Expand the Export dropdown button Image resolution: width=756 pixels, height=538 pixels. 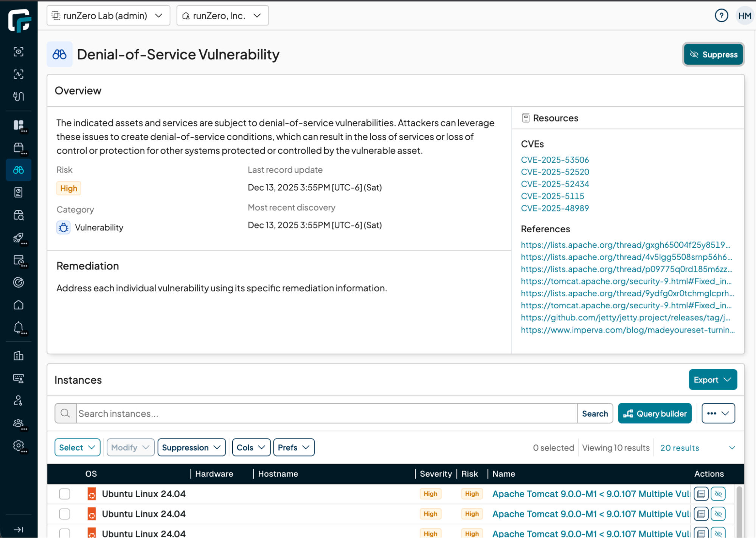[713, 379]
